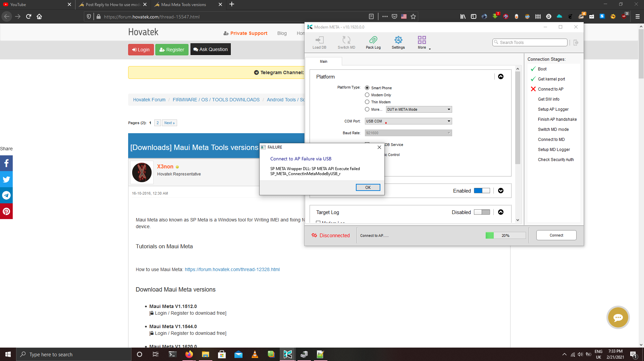
Task: Open the Private Support menu item
Action: click(x=246, y=33)
